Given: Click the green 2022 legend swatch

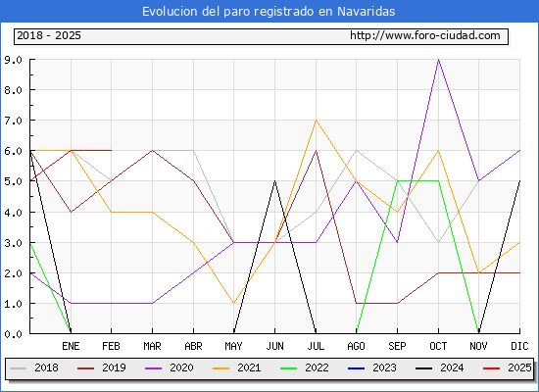Looking at the screenshot, I should pos(289,368).
